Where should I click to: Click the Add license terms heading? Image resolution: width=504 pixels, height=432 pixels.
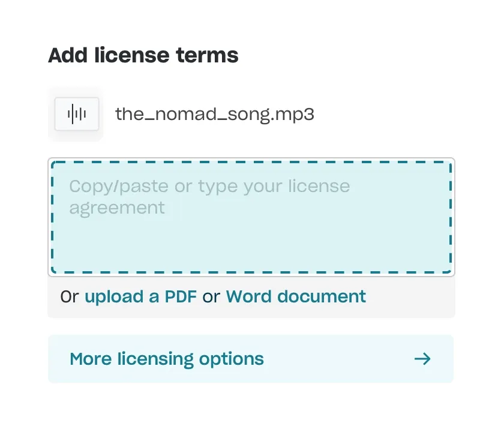click(143, 55)
